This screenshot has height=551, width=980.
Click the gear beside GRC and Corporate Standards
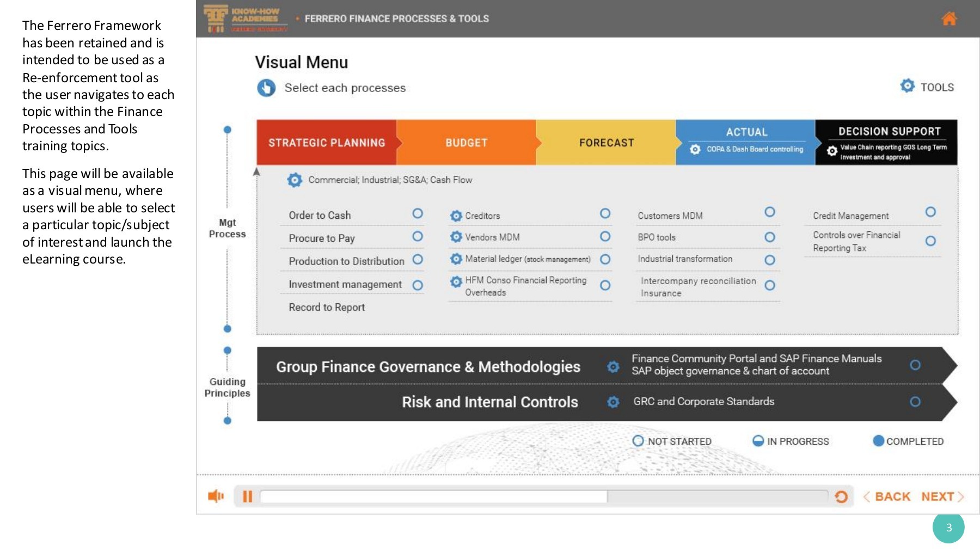pos(614,402)
